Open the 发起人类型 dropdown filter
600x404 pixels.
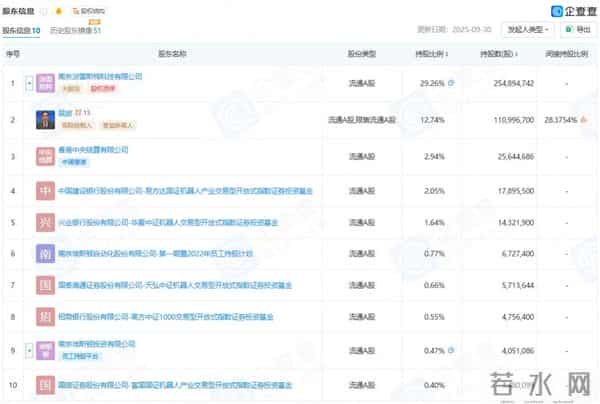click(528, 29)
